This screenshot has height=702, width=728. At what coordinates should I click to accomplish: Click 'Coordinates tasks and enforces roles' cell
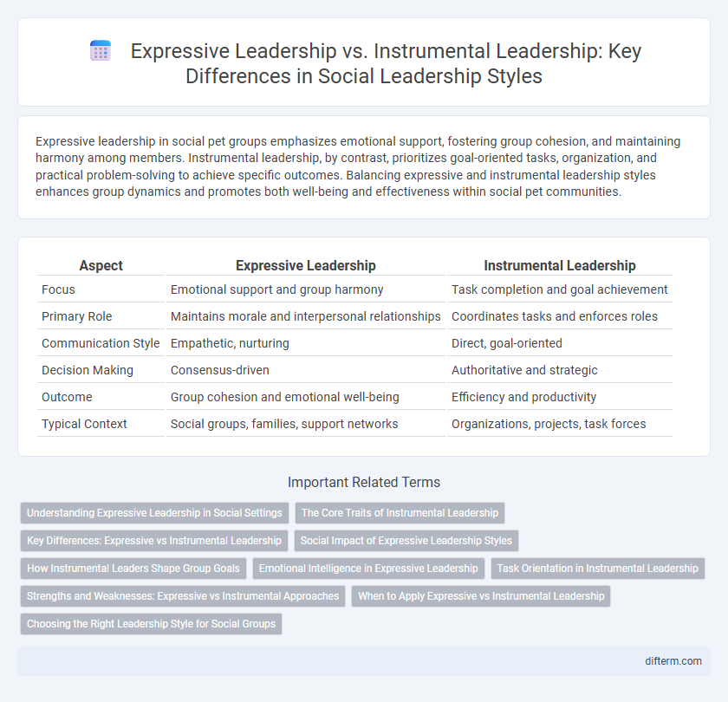pos(555,316)
